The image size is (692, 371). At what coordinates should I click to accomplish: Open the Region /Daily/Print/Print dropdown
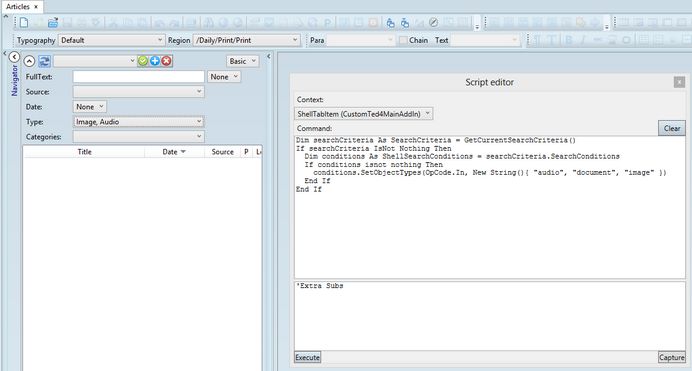tap(246, 40)
